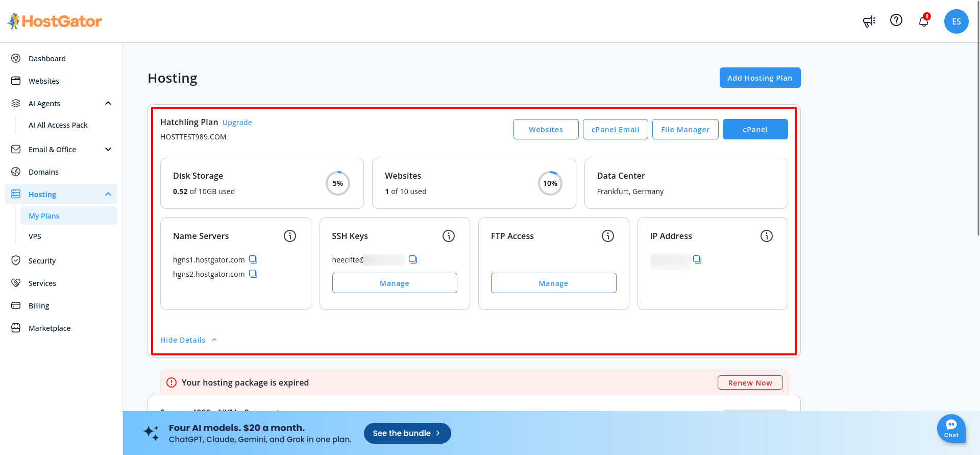Screen dimensions: 980x455
Task: Click the '1 of 10 used' text
Action: pos(406,191)
